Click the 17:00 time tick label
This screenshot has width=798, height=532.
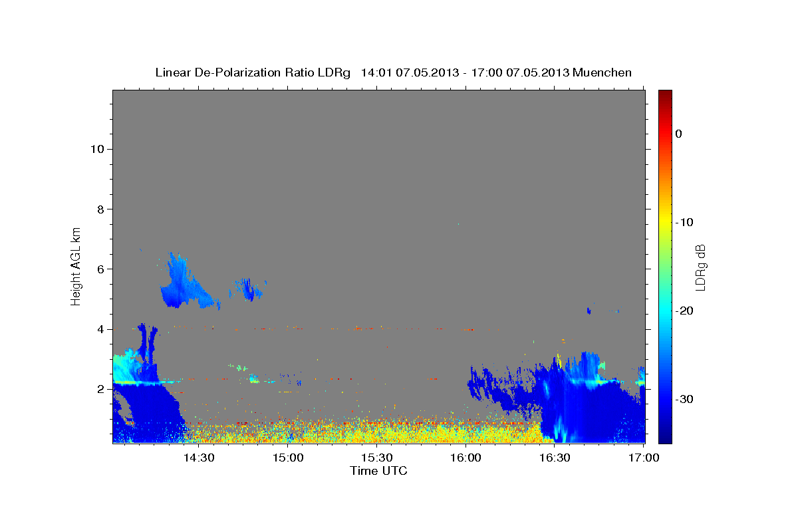pyautogui.click(x=644, y=458)
